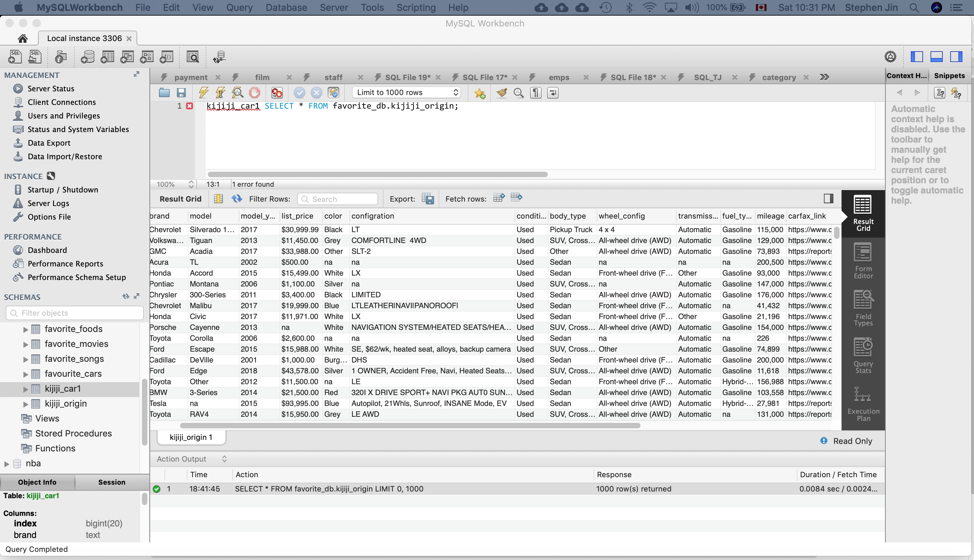Show more hidden editor tabs chevron
The height and width of the screenshot is (560, 974).
point(824,77)
